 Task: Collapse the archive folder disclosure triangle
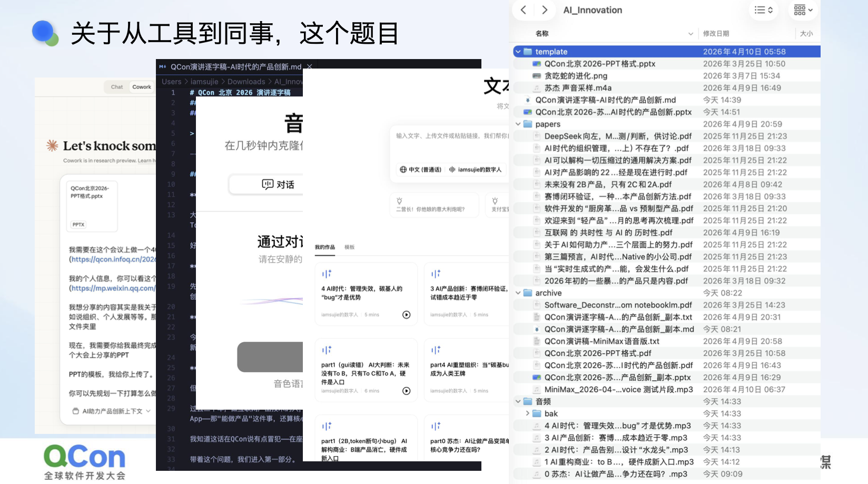[518, 293]
